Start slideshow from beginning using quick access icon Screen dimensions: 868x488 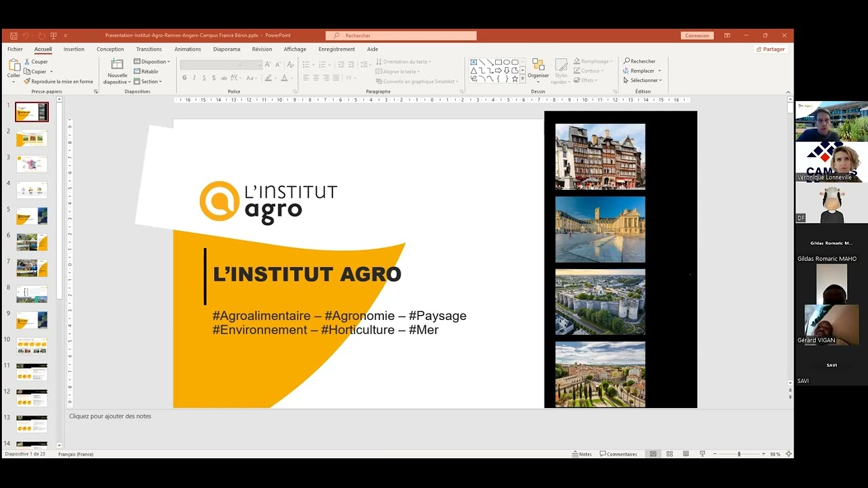coord(54,35)
